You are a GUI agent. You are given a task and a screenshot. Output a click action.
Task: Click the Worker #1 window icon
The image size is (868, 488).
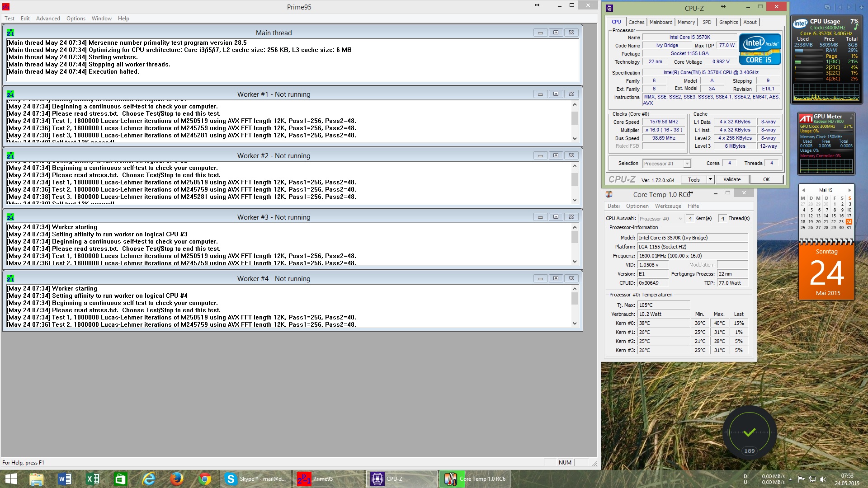click(x=10, y=94)
